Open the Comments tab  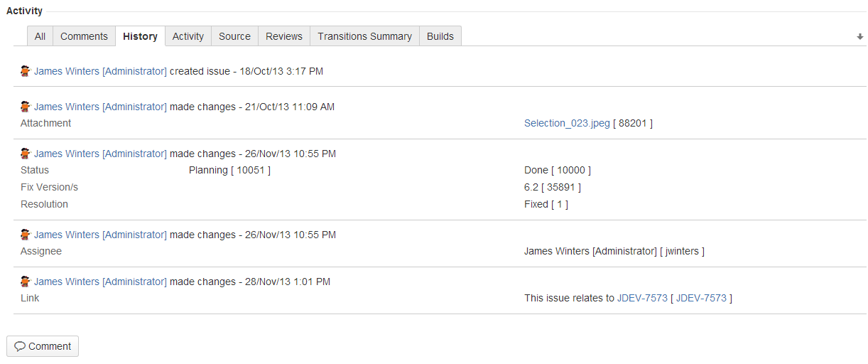84,36
